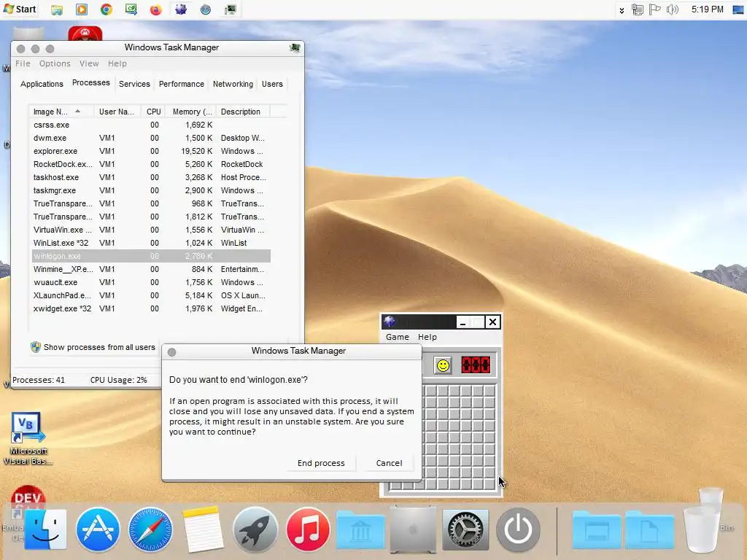Open the Finder icon in the dock
This screenshot has width=747, height=560.
click(45, 529)
